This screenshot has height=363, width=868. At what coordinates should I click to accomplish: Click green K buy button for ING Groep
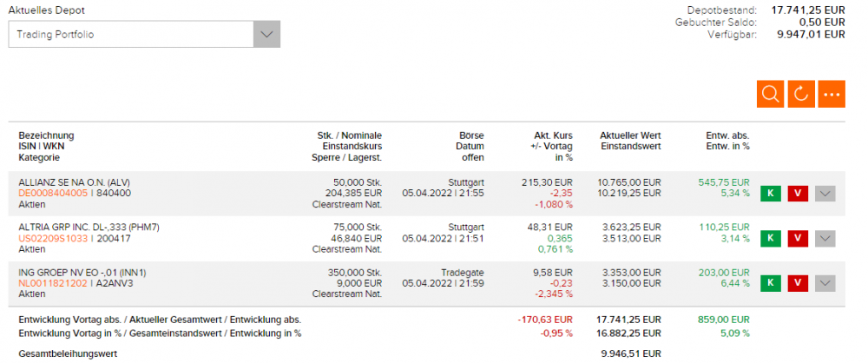pyautogui.click(x=770, y=283)
